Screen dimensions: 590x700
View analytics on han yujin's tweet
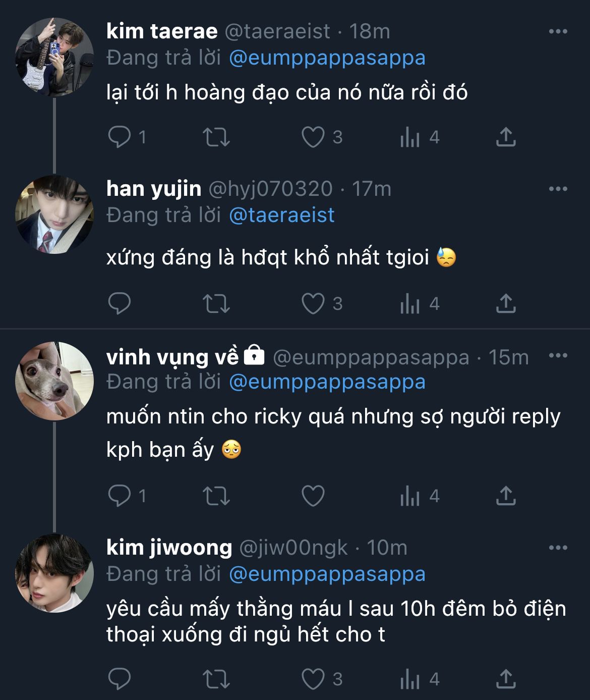[x=409, y=303]
